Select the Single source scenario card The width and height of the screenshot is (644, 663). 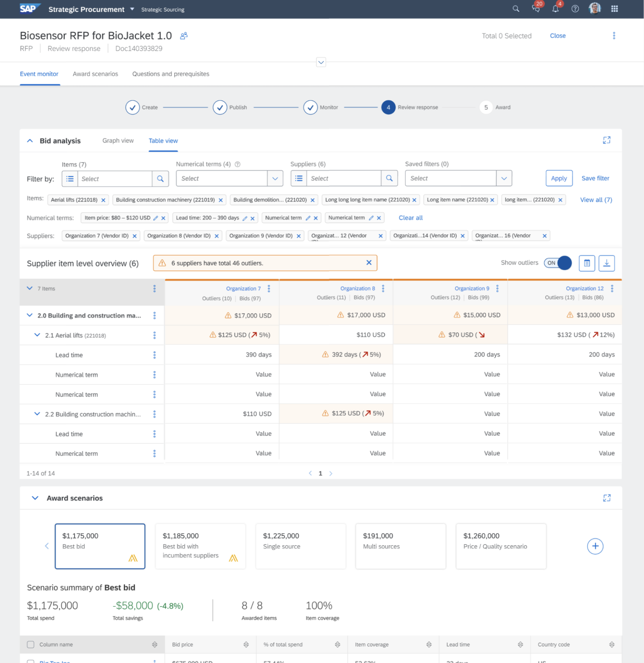pyautogui.click(x=300, y=546)
